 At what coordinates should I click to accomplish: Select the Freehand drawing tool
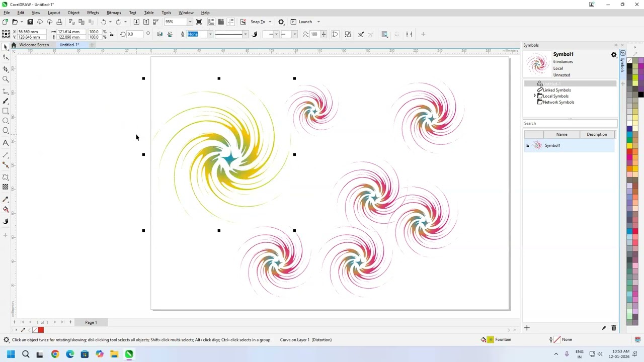(6, 92)
